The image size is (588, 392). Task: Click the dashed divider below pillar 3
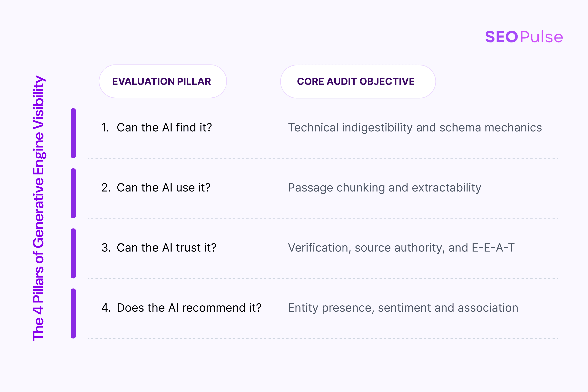pos(323,278)
